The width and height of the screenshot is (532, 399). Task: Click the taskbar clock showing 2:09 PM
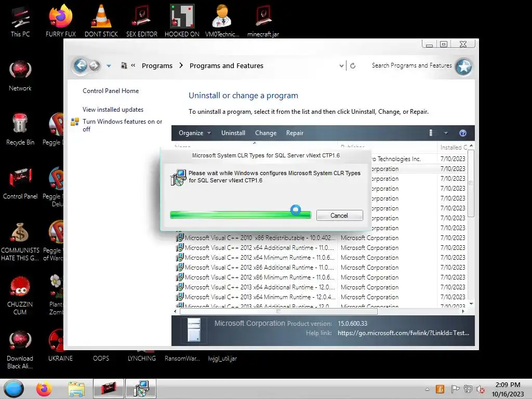click(x=508, y=389)
